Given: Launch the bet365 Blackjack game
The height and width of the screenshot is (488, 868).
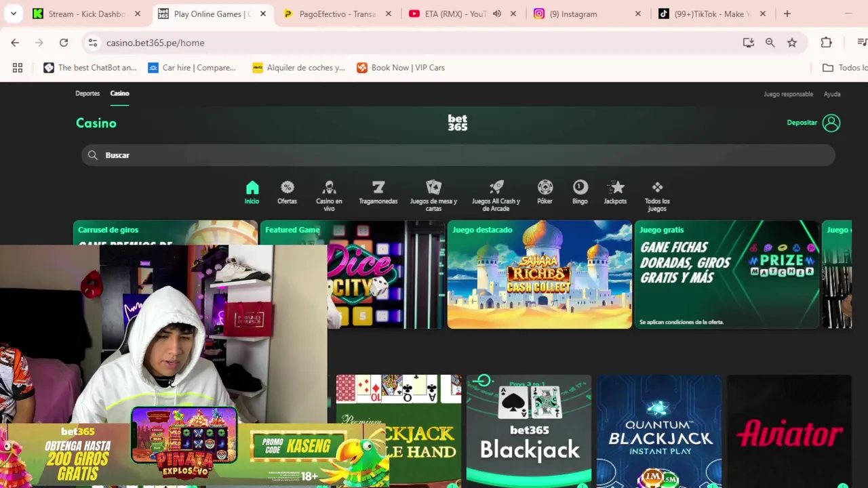Looking at the screenshot, I should (529, 431).
